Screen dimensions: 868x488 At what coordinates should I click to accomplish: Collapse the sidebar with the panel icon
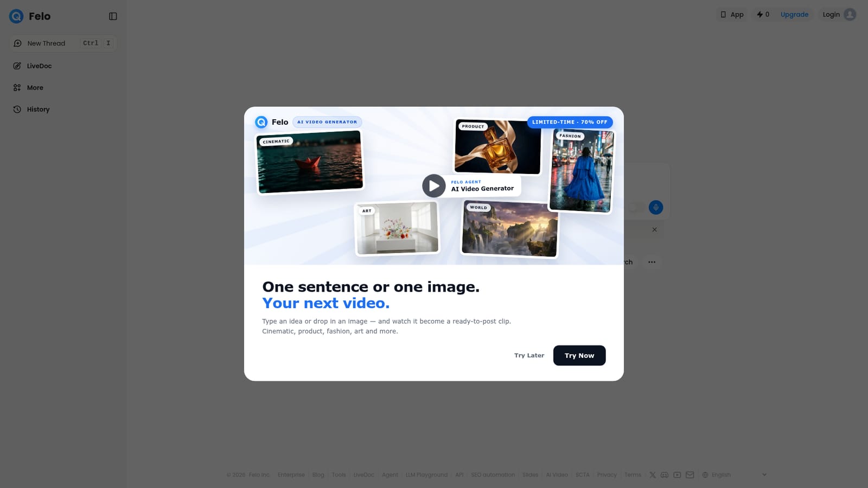[113, 16]
